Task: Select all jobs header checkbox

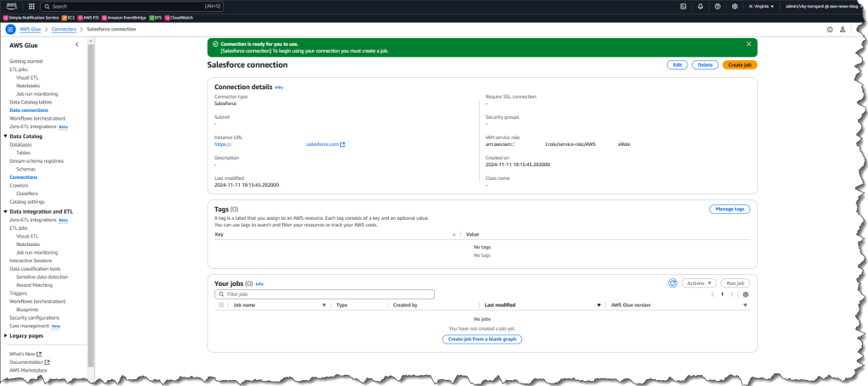Action: [x=221, y=305]
